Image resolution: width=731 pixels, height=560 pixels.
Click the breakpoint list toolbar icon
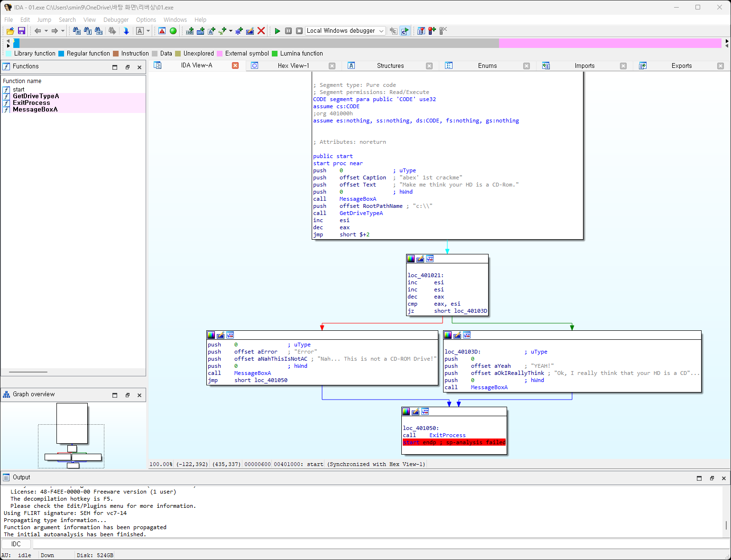(421, 31)
